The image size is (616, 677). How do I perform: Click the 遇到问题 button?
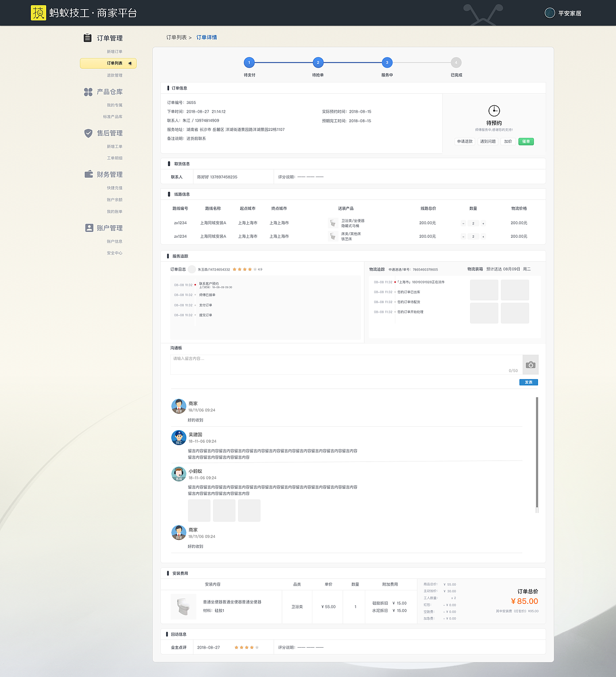pos(488,141)
